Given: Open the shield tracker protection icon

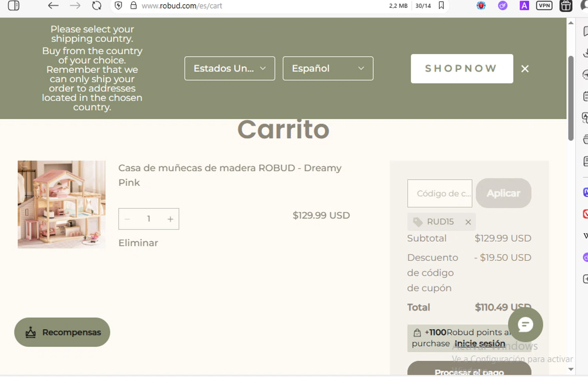Looking at the screenshot, I should click(x=118, y=5).
